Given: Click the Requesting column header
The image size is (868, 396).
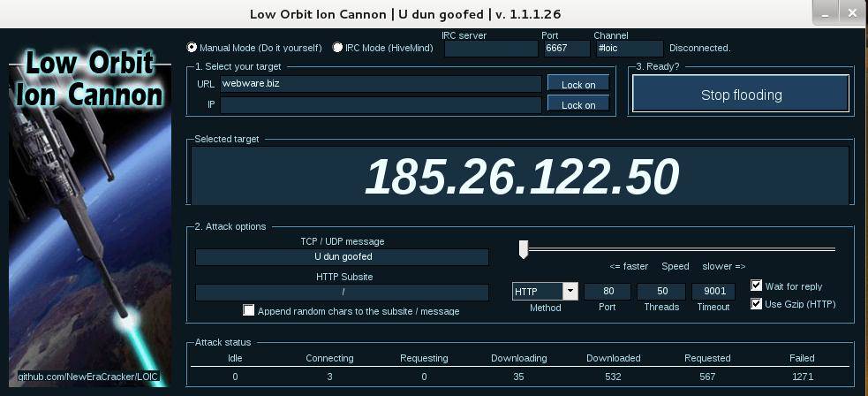Looking at the screenshot, I should click(424, 358).
